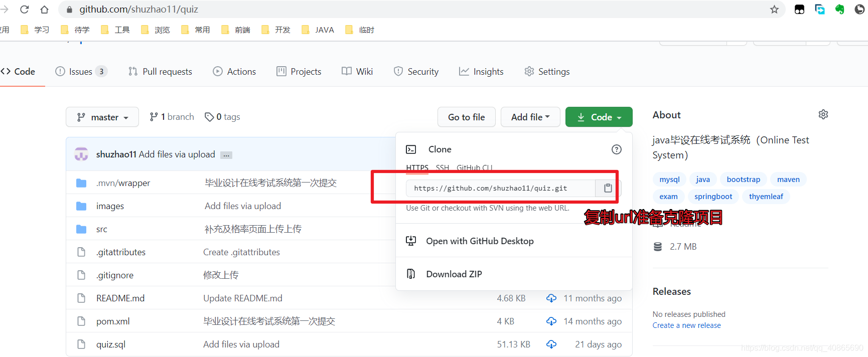Download pom.xml via its cloud icon
Screen dimensions: 868x357
[x=551, y=321]
